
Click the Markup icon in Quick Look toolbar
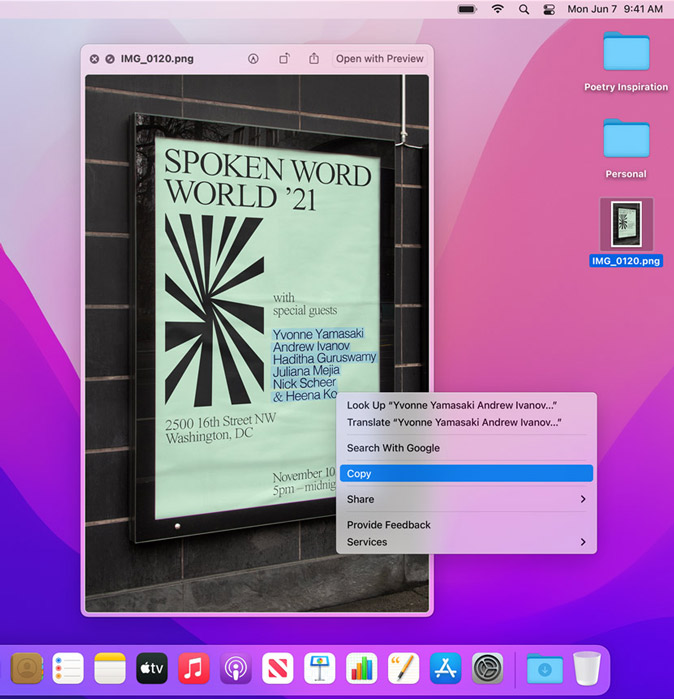point(253,59)
